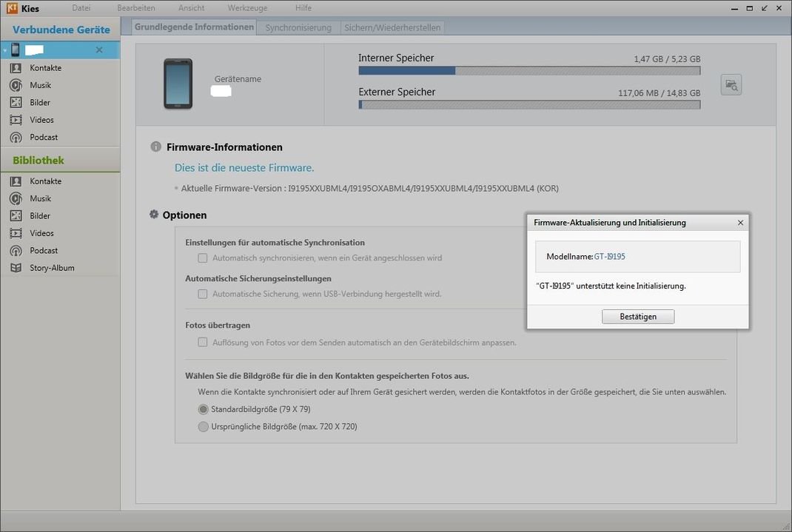792x532 pixels.
Task: Open the Werkzeuge menu
Action: coord(247,8)
